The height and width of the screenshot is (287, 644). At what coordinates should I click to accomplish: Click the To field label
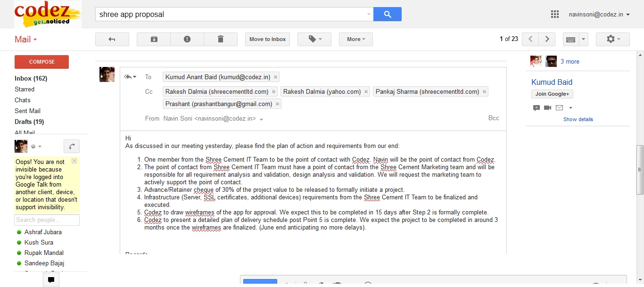pos(149,77)
